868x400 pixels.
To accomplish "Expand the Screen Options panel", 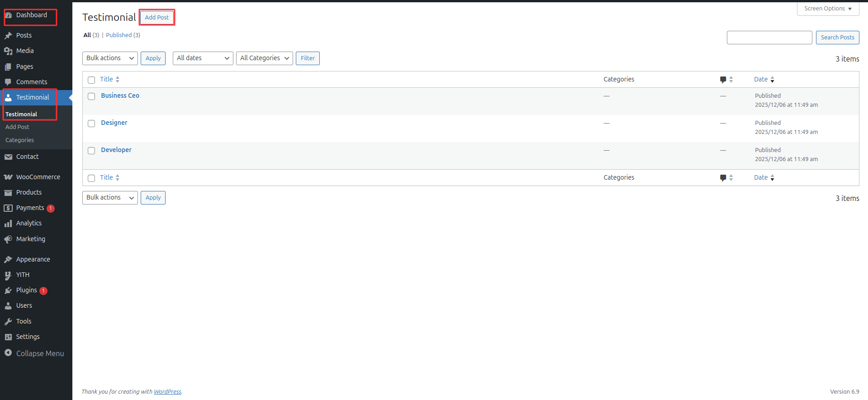I will click(x=828, y=9).
